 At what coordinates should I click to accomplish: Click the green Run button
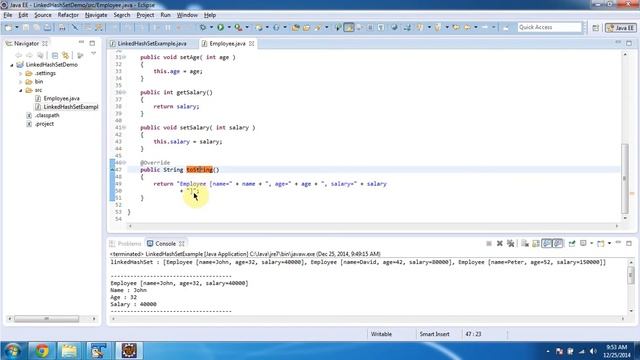click(220, 27)
